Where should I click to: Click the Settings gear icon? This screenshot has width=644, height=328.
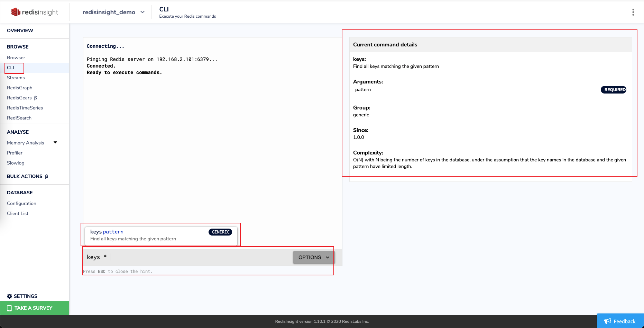tap(9, 296)
